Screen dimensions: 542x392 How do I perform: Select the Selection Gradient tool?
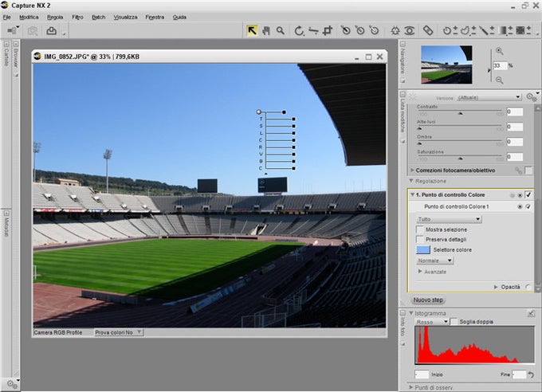tap(506, 31)
